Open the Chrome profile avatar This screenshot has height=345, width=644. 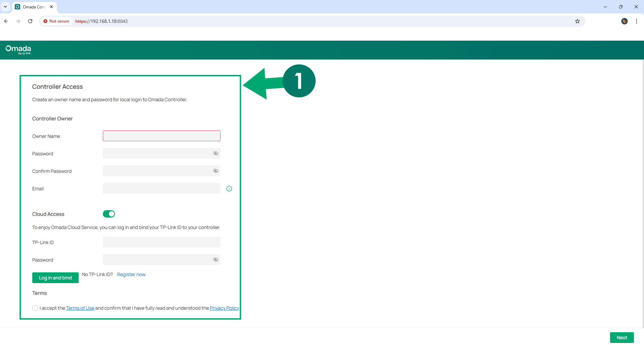[x=624, y=21]
